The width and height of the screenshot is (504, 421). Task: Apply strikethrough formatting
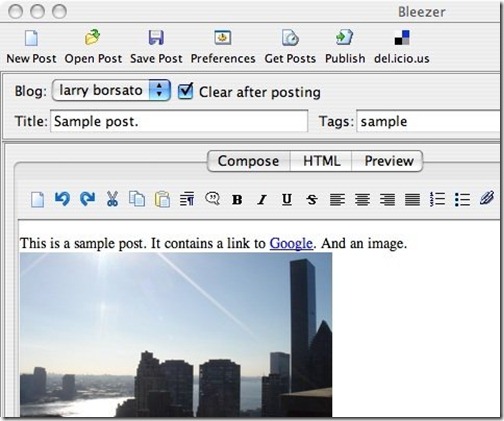click(312, 200)
